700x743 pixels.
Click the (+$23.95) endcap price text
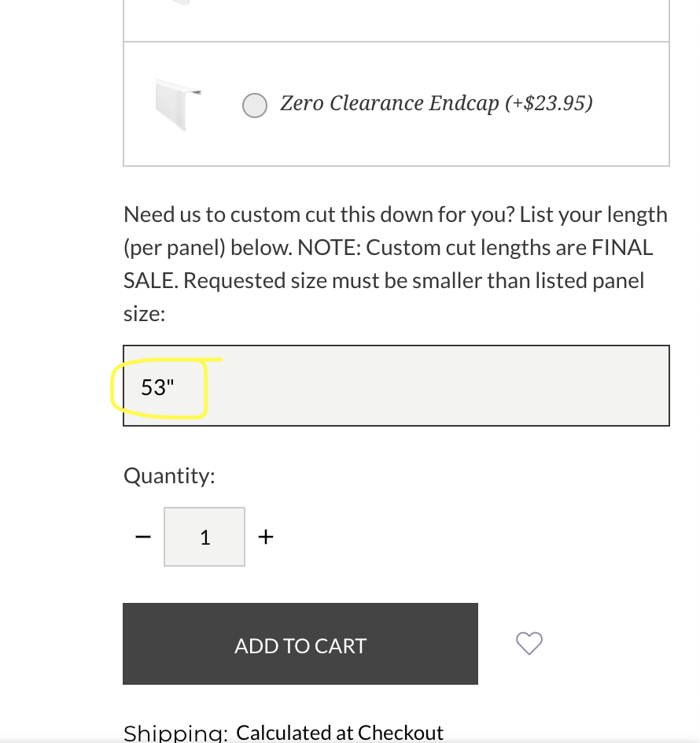549,103
